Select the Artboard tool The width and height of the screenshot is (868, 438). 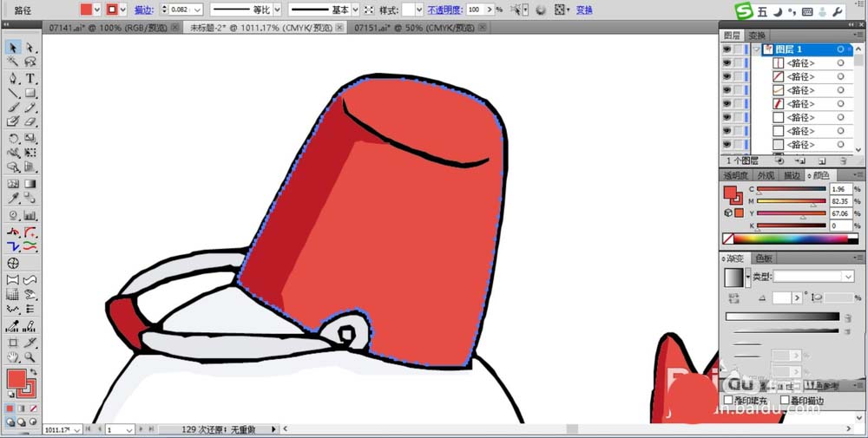(x=13, y=343)
